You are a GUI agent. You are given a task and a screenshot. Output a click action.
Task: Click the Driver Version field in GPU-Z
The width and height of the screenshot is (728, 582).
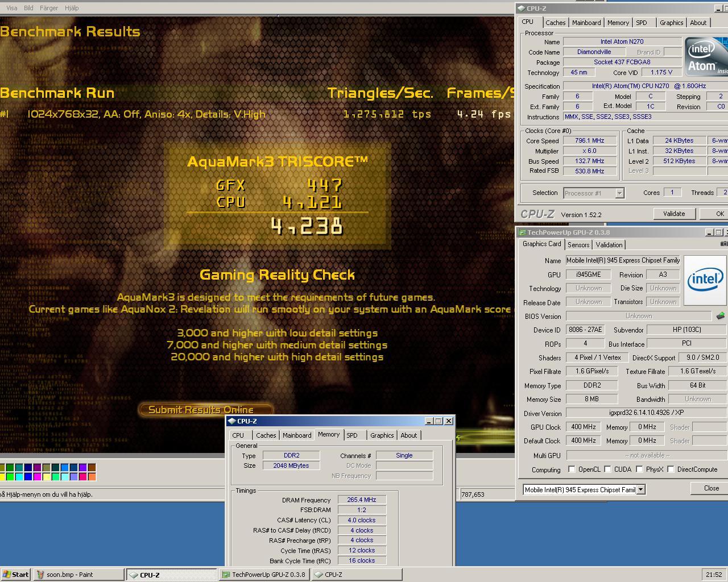coord(647,413)
